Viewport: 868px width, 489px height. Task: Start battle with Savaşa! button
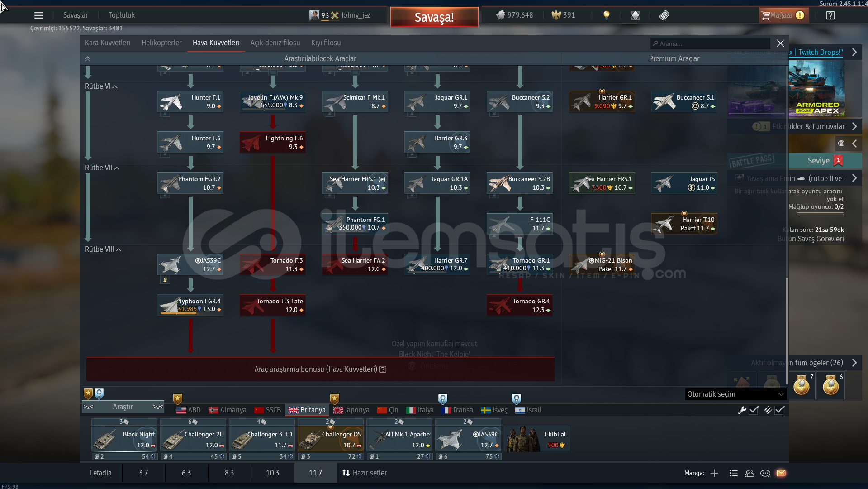(434, 17)
